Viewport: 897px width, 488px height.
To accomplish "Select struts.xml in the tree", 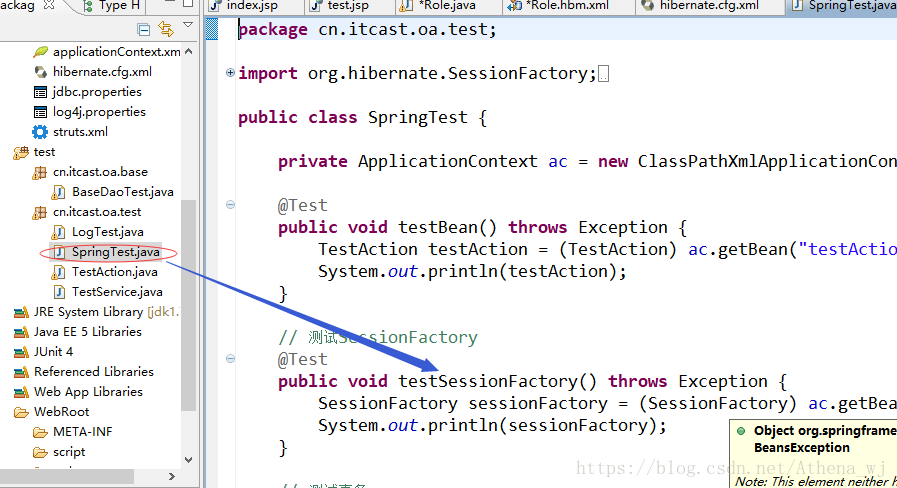I will point(70,132).
